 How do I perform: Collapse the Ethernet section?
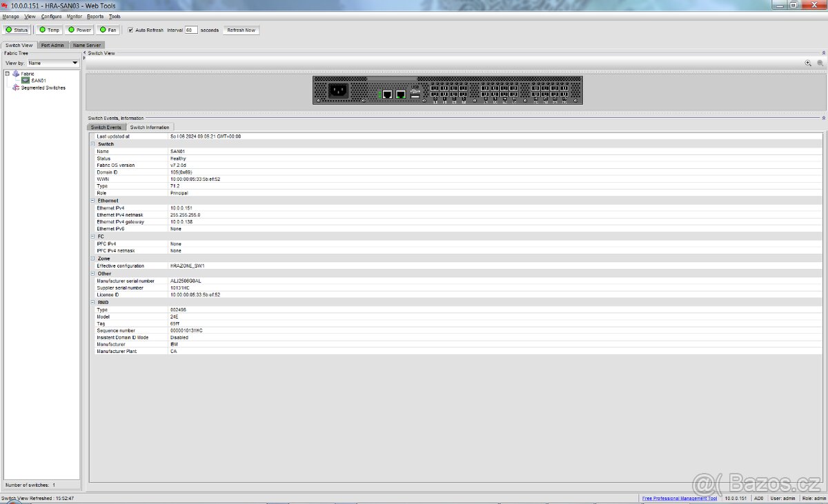(93, 201)
